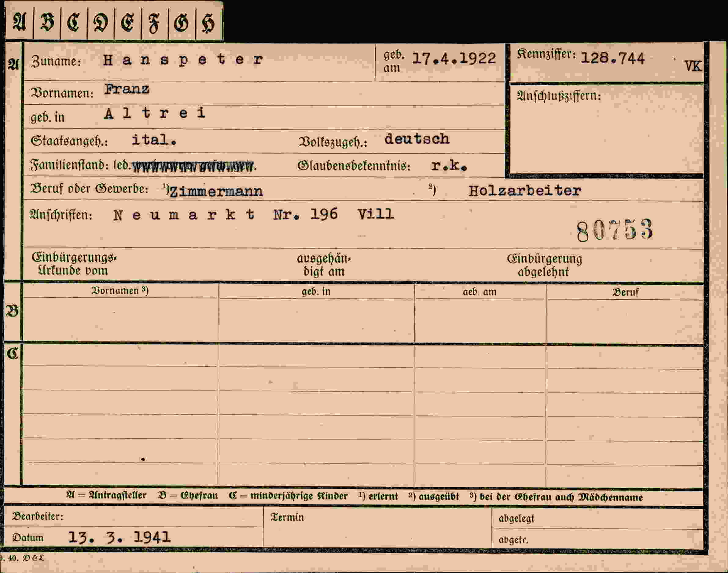728x573 pixels.
Task: Click the 'Datum' label
Action: pos(28,538)
